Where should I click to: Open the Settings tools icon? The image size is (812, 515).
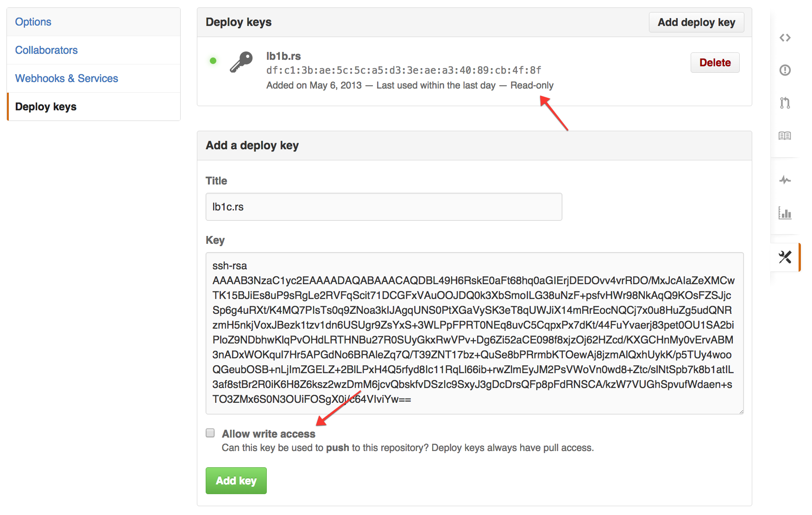[785, 257]
